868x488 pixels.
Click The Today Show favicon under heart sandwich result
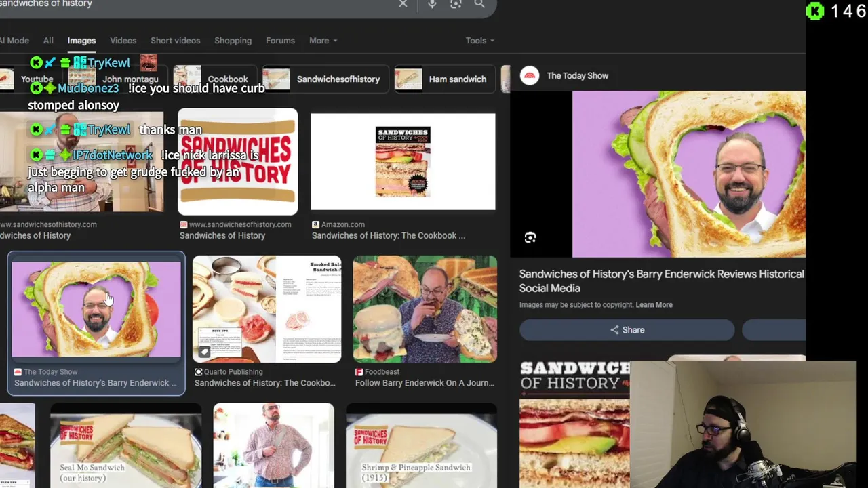coord(18,372)
